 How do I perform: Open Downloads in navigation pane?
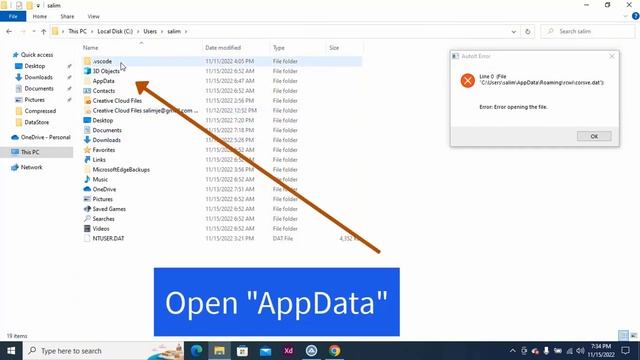click(38, 77)
